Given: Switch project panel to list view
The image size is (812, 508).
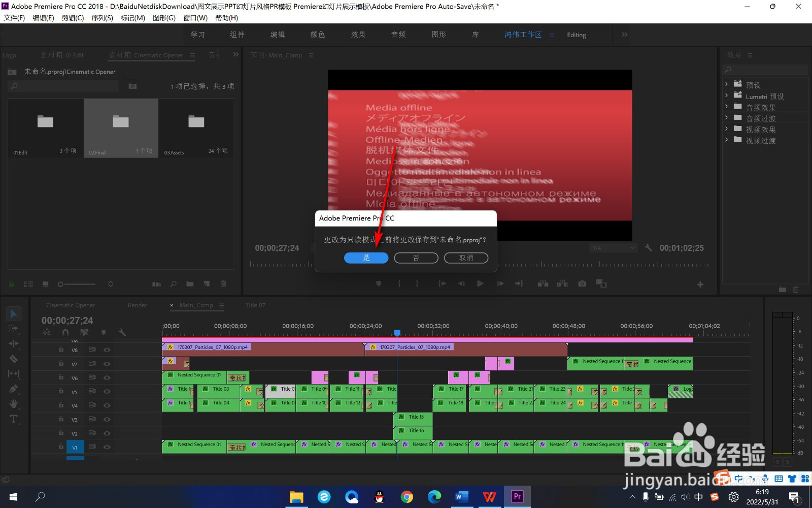Looking at the screenshot, I should (x=28, y=284).
